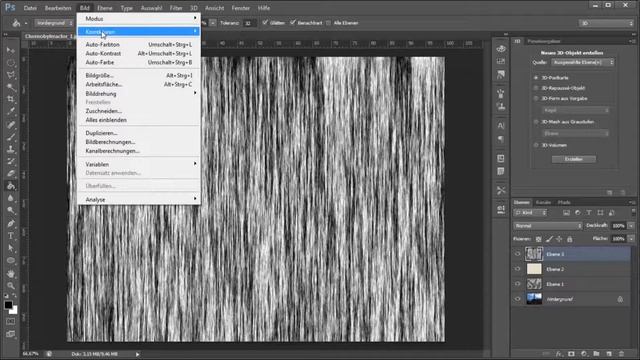Select the Crop tool
The height and width of the screenshot is (360, 640).
pos(11,99)
